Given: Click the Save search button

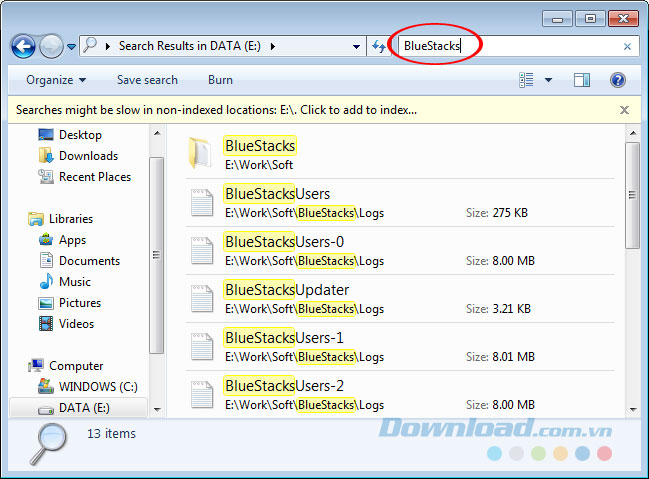Looking at the screenshot, I should [147, 80].
